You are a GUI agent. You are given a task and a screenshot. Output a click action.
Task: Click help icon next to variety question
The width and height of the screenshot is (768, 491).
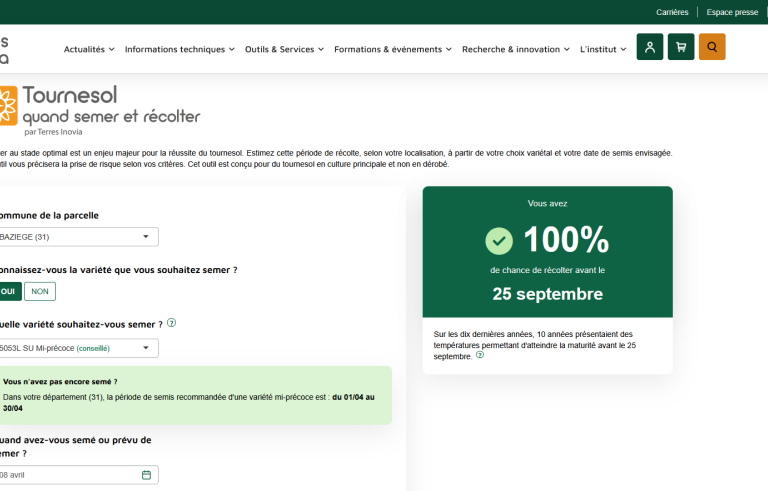click(x=172, y=323)
